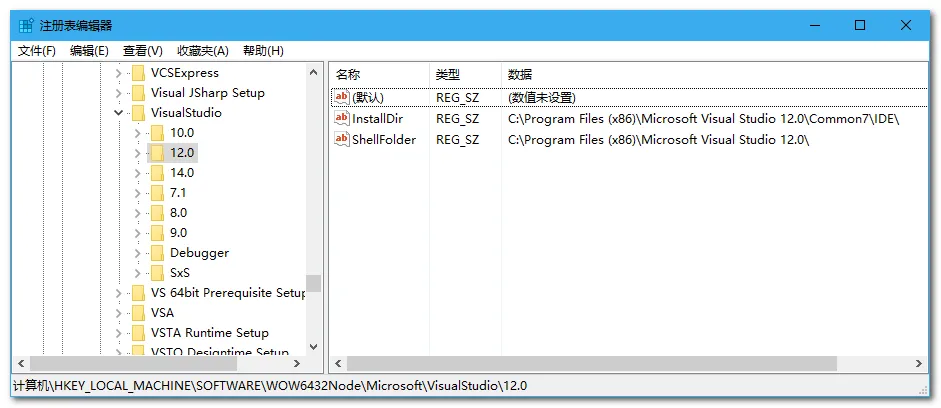
Task: Collapse the VisualStudio tree node
Action: click(x=119, y=113)
